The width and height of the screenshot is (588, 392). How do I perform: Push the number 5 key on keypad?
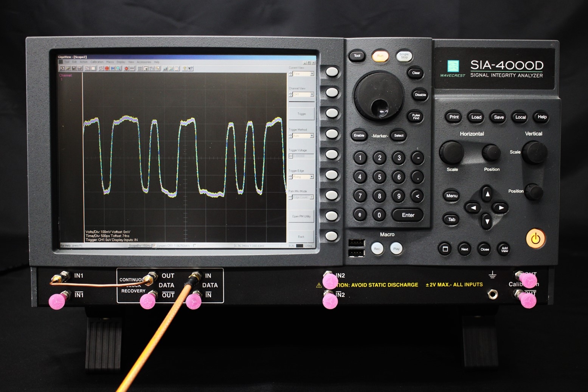tap(379, 177)
